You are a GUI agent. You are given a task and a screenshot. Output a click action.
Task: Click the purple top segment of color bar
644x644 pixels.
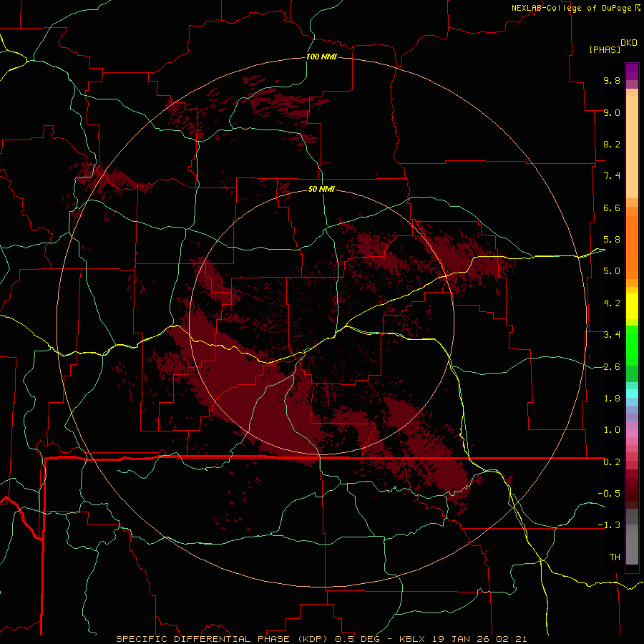click(632, 71)
